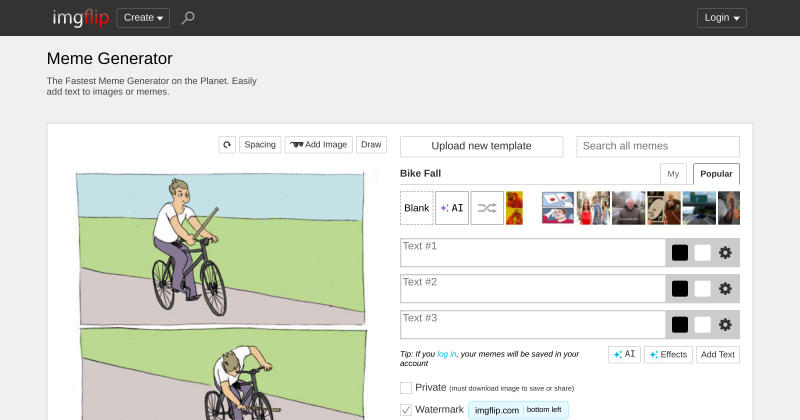
Task: Click the AI button next to Effects
Action: click(x=624, y=355)
